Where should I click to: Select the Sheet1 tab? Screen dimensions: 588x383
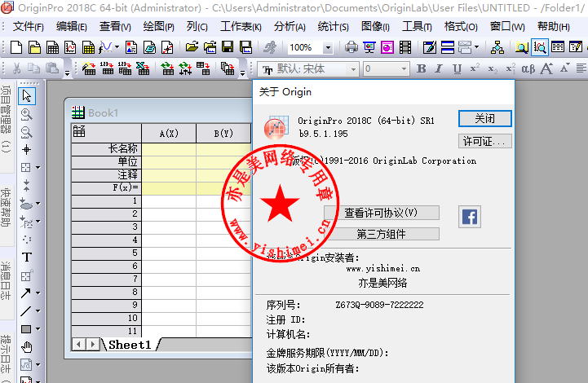click(x=130, y=345)
